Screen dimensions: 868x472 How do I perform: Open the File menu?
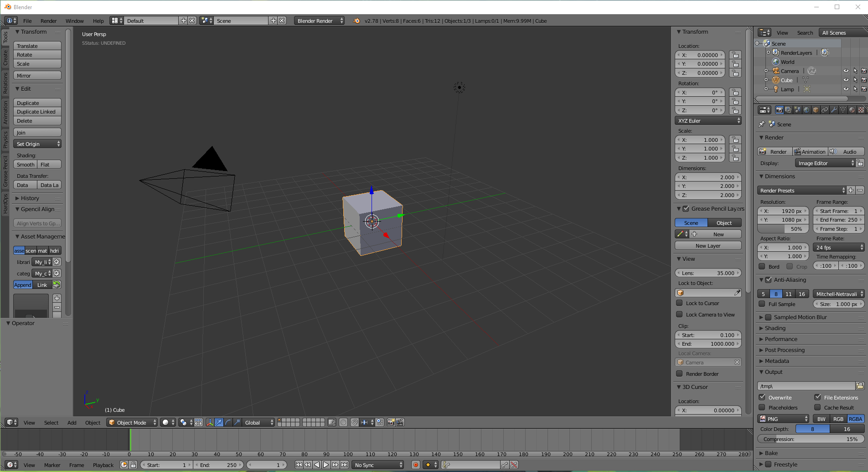27,21
